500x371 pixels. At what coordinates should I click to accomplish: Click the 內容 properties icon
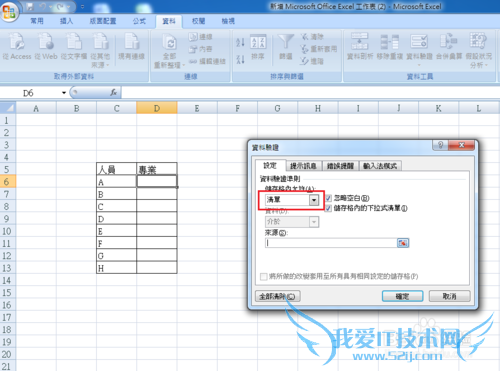click(193, 49)
